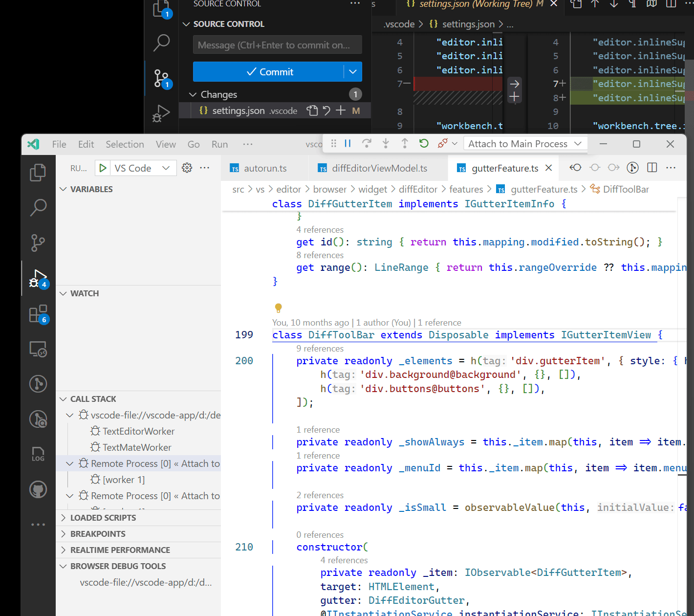Open the Remote Explorer activity icon
The width and height of the screenshot is (694, 616).
38,349
